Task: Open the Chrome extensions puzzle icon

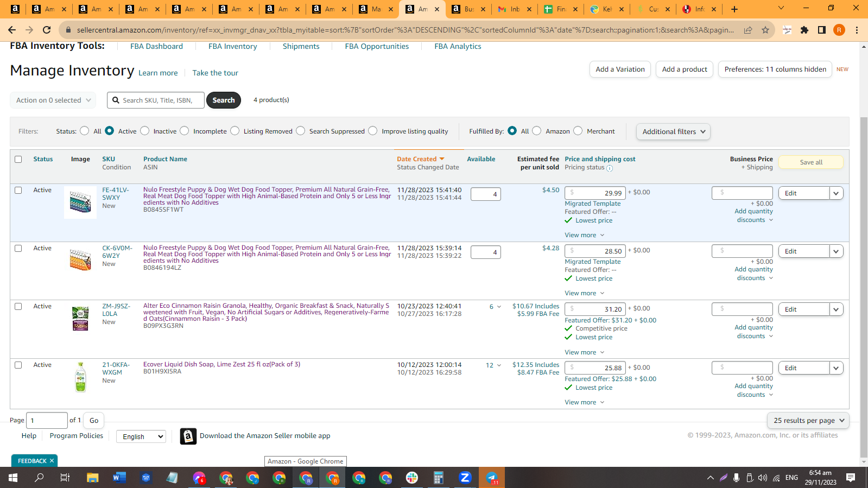Action: pos(804,30)
